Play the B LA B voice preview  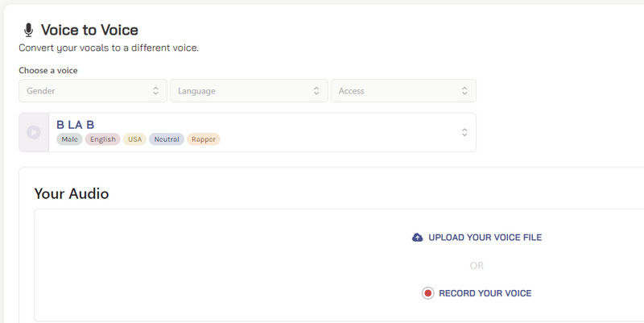(x=34, y=132)
